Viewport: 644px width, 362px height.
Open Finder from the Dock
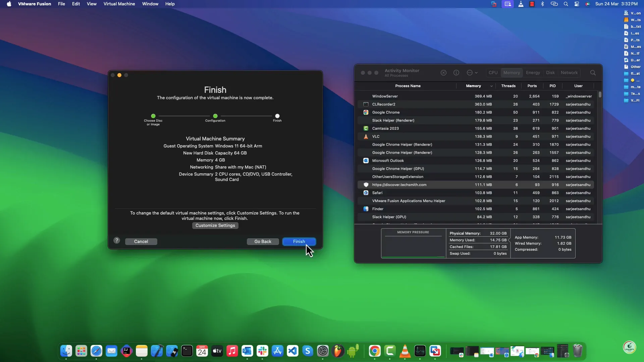(x=66, y=351)
